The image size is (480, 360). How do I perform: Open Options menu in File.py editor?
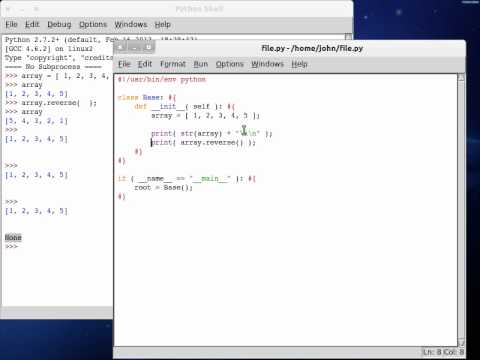tap(230, 64)
